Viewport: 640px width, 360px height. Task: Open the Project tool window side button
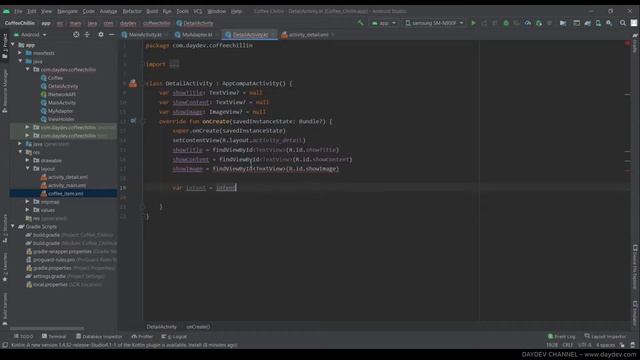(4, 46)
